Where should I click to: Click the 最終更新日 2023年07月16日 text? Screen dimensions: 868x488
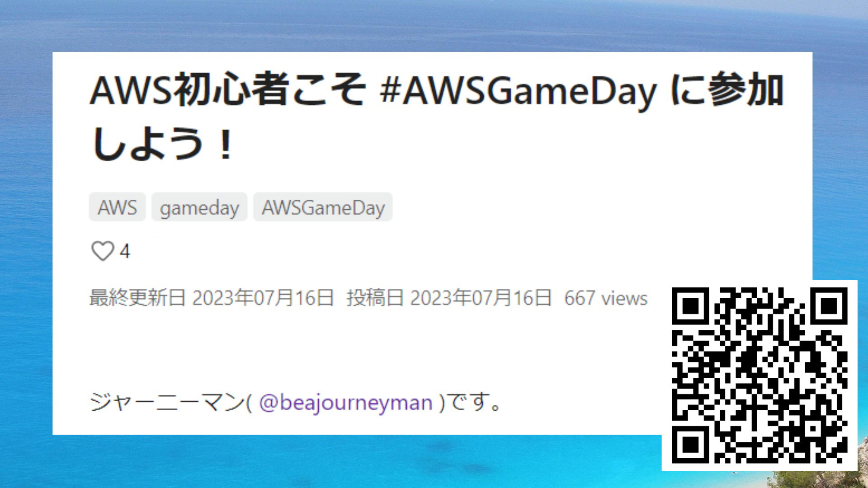coord(212,298)
